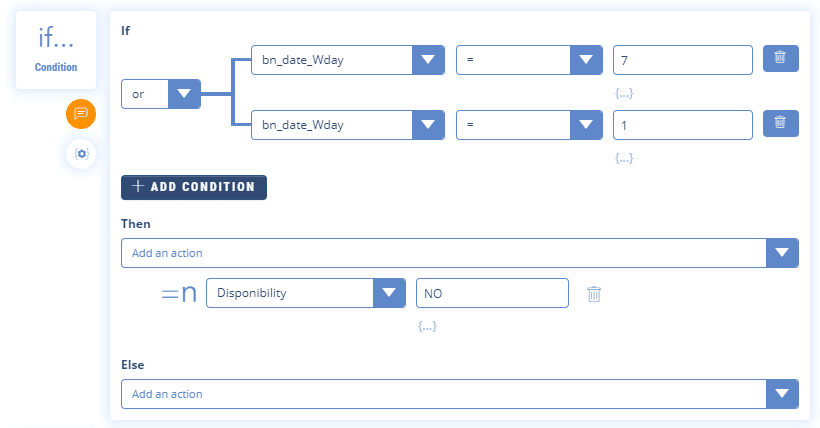Change the second equals operator dropdown
820x428 pixels.
tap(585, 125)
